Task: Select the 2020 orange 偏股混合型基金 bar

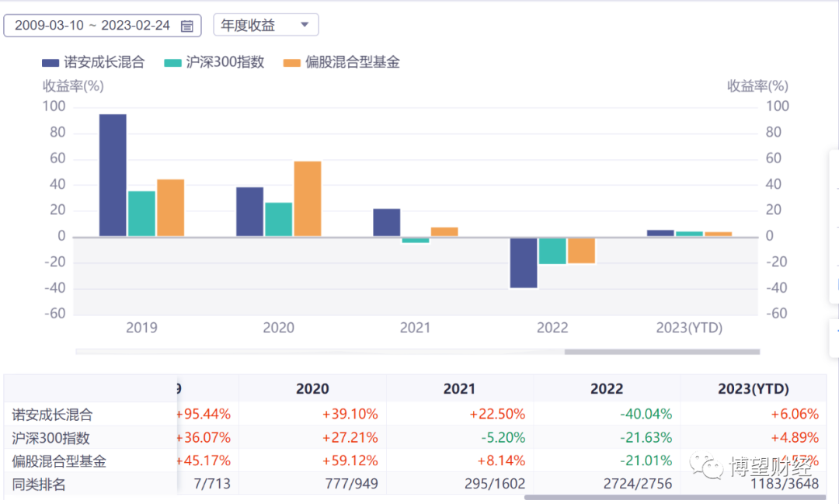Action: tap(308, 199)
